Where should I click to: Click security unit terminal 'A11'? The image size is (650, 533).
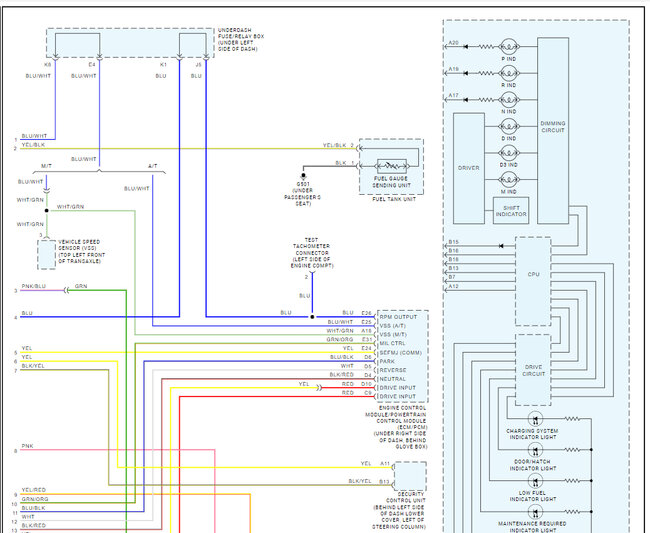coord(385,464)
